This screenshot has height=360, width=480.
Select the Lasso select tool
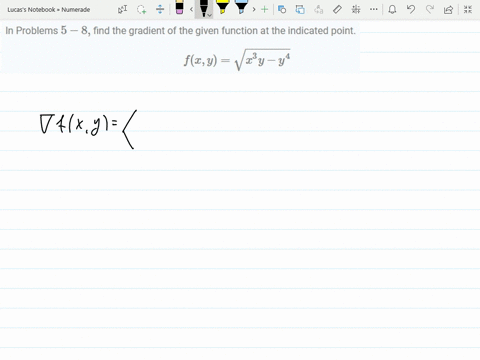click(x=142, y=9)
